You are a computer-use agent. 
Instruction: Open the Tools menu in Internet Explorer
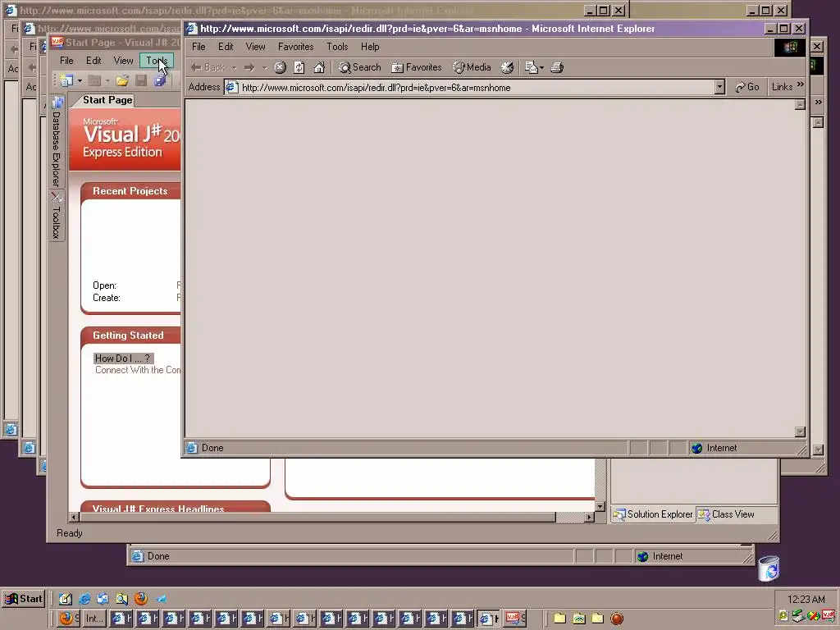click(x=337, y=47)
